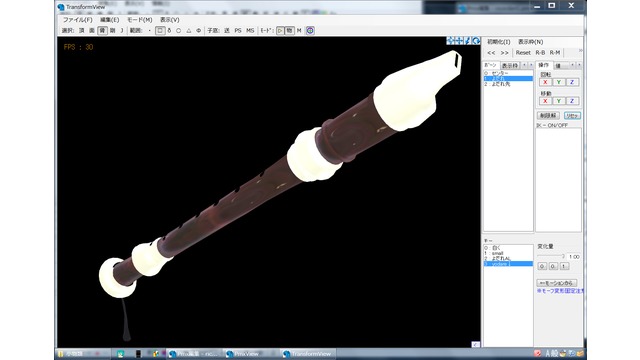This screenshot has height=360, width=640.
Task: Click the tab scroll arrow beside 表示枠 tab
Action: point(524,65)
